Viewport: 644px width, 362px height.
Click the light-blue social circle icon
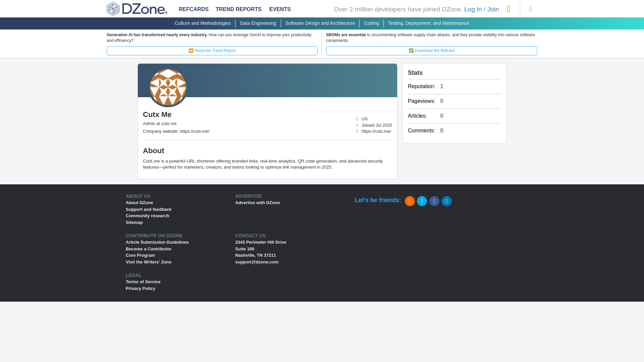(x=422, y=201)
